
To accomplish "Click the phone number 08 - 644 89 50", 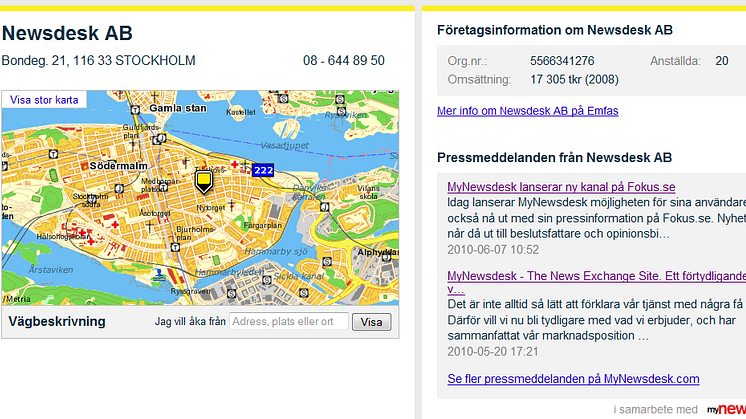I will pos(344,60).
